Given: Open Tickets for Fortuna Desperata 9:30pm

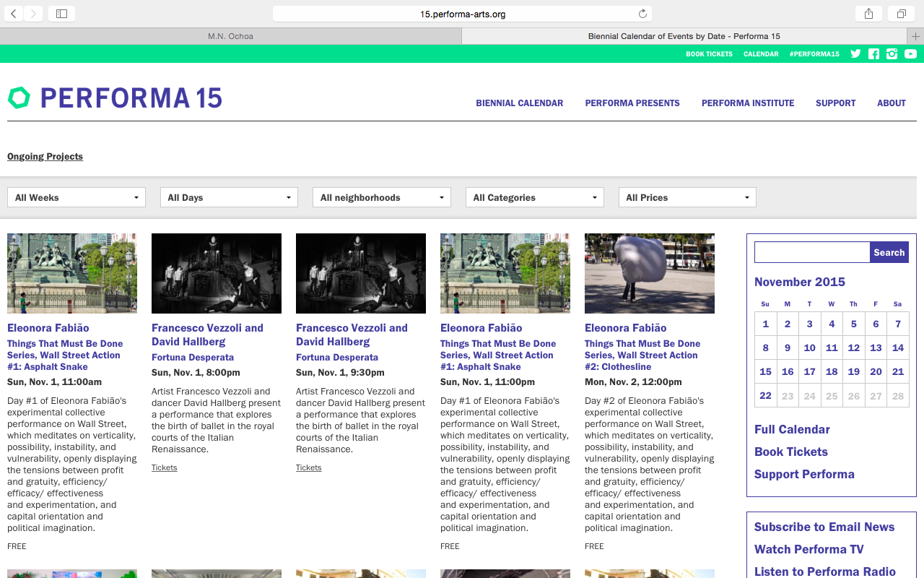Looking at the screenshot, I should 308,467.
